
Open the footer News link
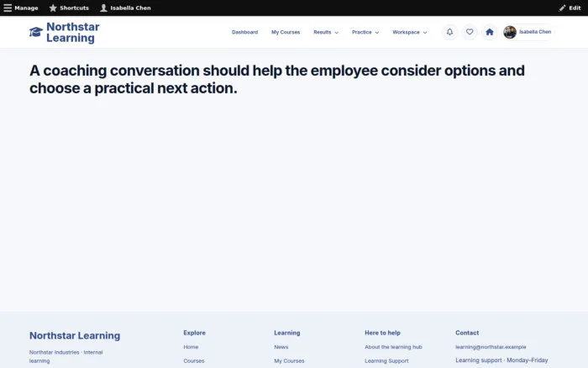click(281, 347)
